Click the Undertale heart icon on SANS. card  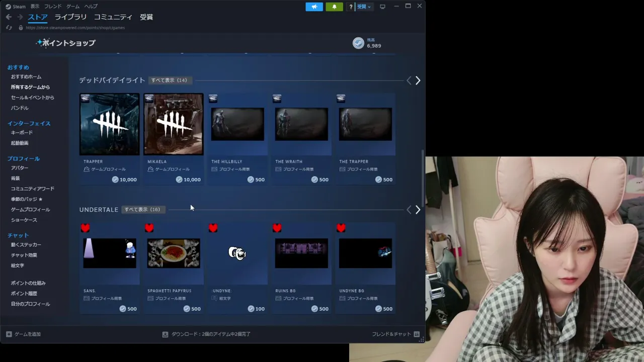pos(85,228)
